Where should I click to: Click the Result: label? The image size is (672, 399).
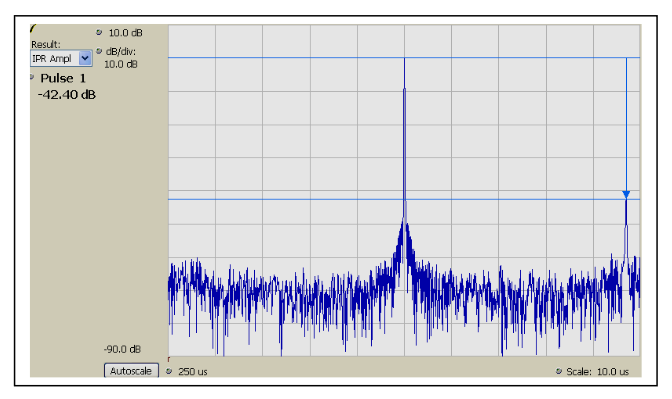[x=46, y=45]
